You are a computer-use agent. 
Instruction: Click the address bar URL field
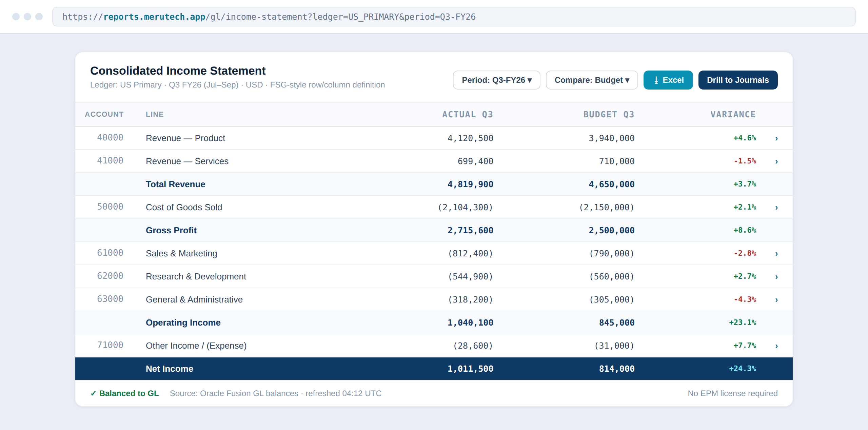pyautogui.click(x=454, y=17)
